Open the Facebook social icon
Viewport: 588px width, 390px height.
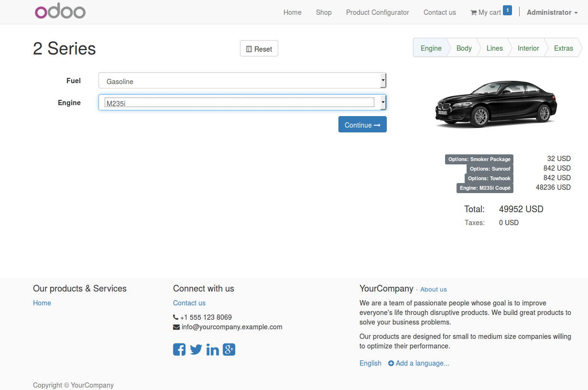tap(179, 349)
